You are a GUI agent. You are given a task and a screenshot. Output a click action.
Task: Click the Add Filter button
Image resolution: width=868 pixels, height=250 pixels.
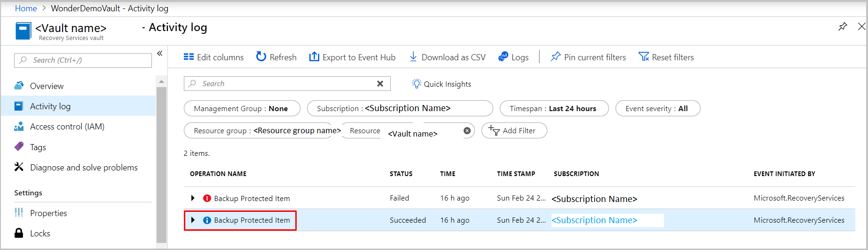tap(514, 130)
